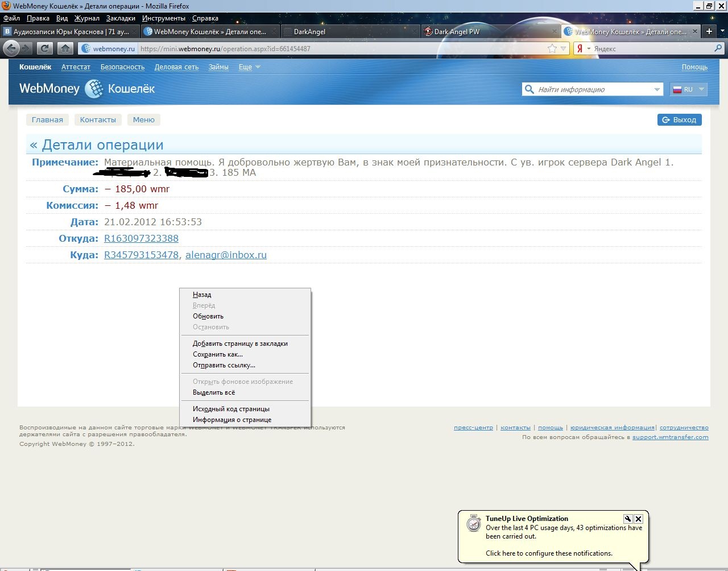Open a new tab with the plus button
Image resolution: width=728 pixels, height=571 pixels.
709,31
